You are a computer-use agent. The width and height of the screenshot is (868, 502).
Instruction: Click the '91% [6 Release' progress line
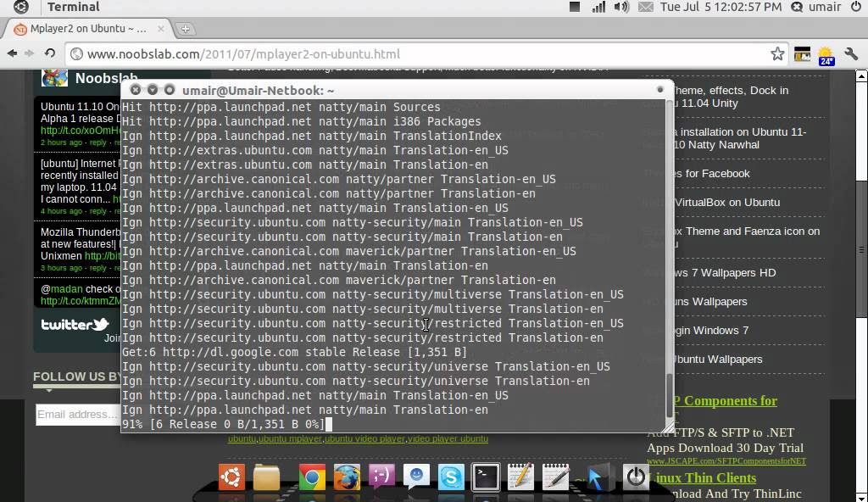(x=223, y=424)
